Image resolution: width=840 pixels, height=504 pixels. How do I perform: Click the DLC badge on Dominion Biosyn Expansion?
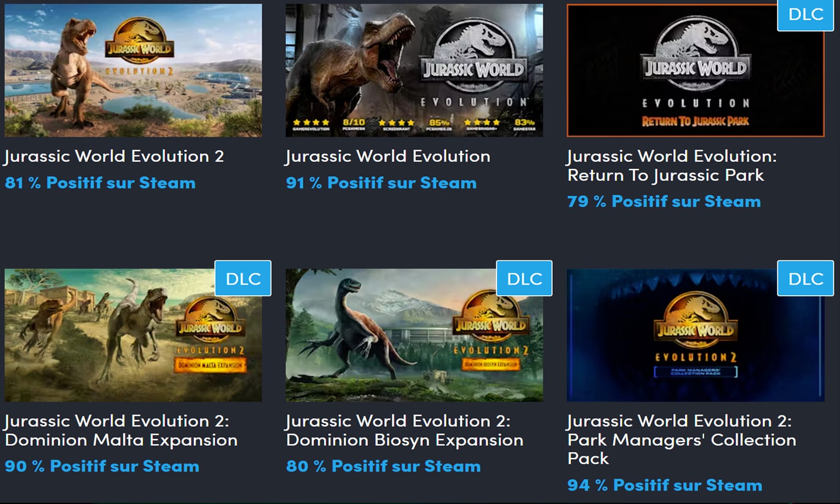click(x=524, y=278)
